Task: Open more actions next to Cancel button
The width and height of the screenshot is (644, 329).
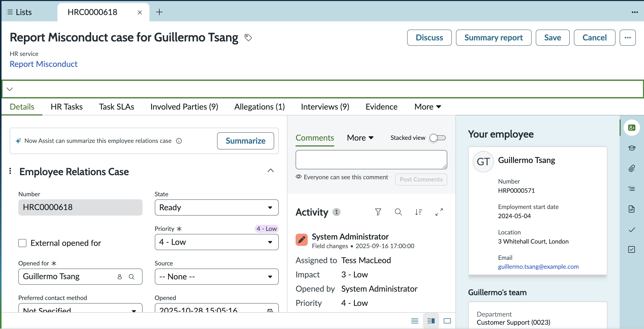Action: pos(627,38)
